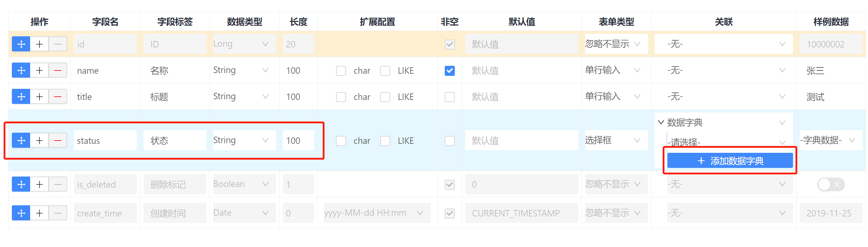Image resolution: width=868 pixels, height=247 pixels.
Task: Click the 样例数据 column header
Action: (831, 22)
